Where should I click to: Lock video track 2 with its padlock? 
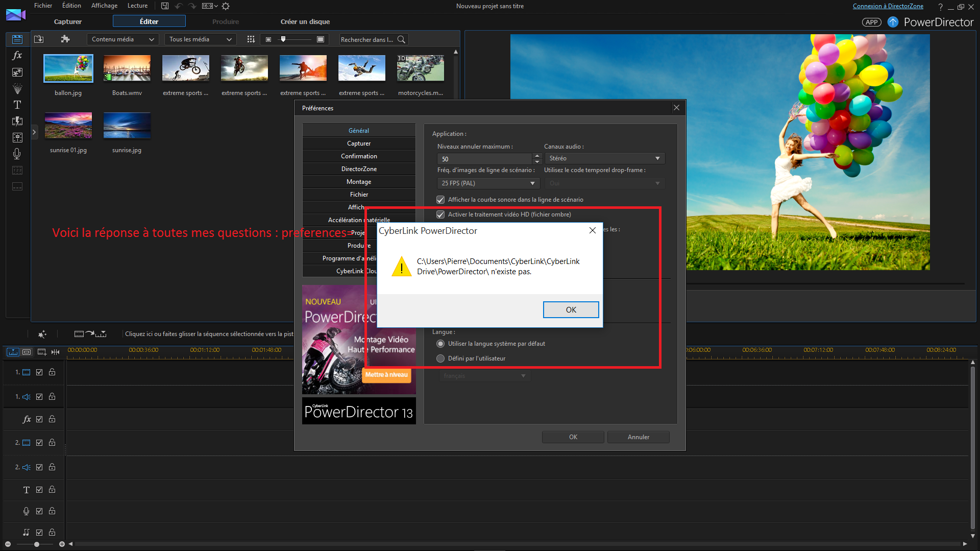tap(52, 443)
